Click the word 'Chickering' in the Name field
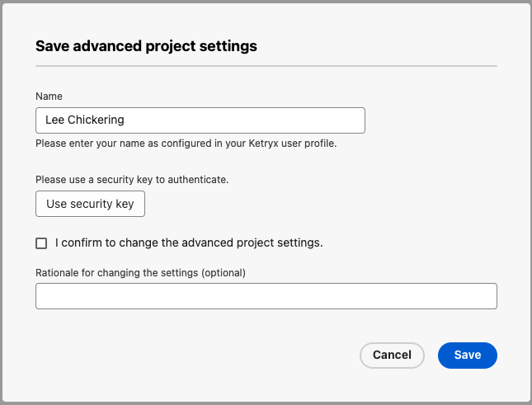Screen dimensions: 532x405 coord(96,120)
